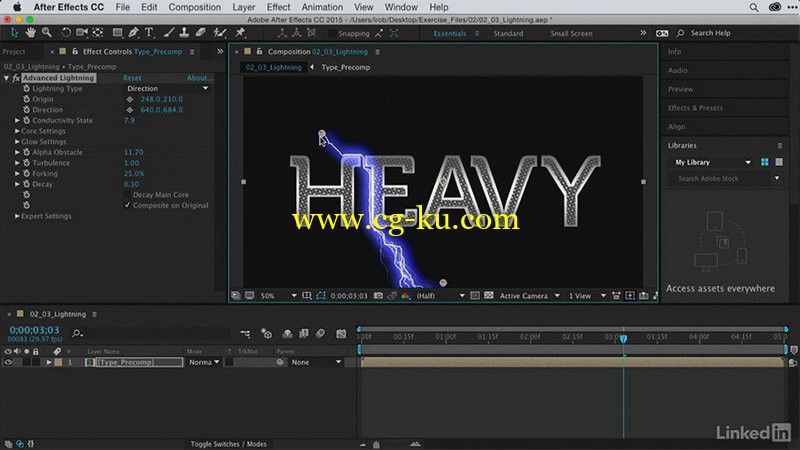Click the Spotlight search icon
800x450 pixels.
tap(754, 7)
